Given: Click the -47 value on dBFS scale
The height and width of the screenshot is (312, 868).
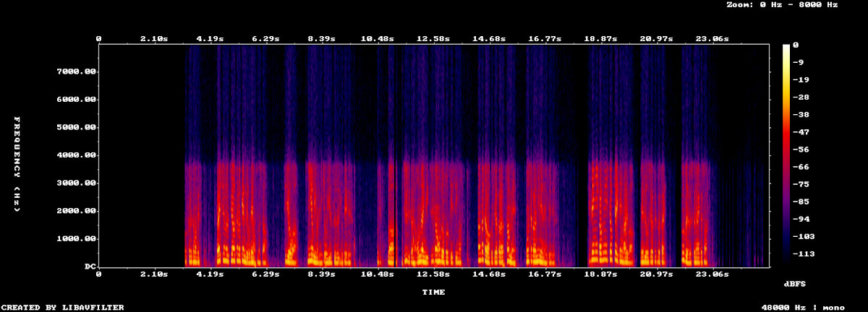Looking at the screenshot, I should pyautogui.click(x=801, y=132).
